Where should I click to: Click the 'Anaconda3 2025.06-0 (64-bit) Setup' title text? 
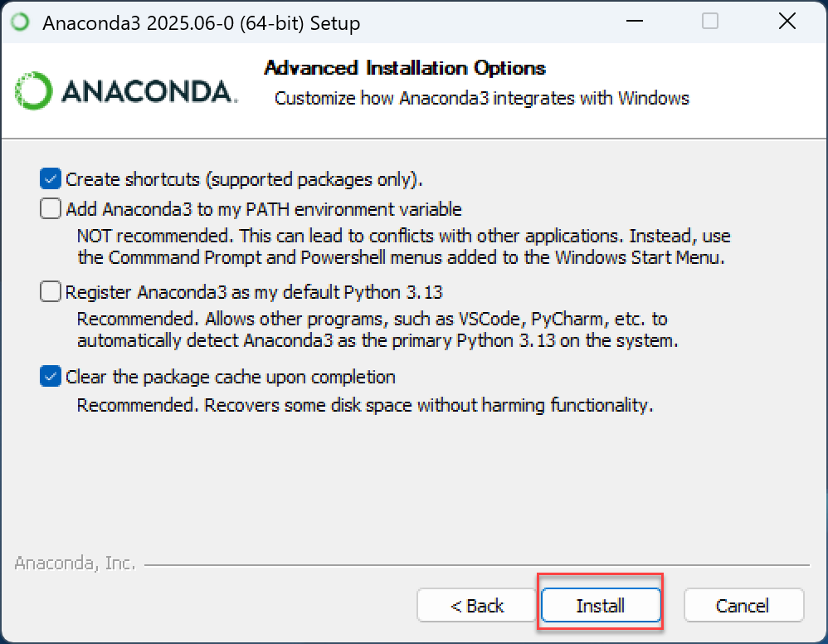(201, 23)
